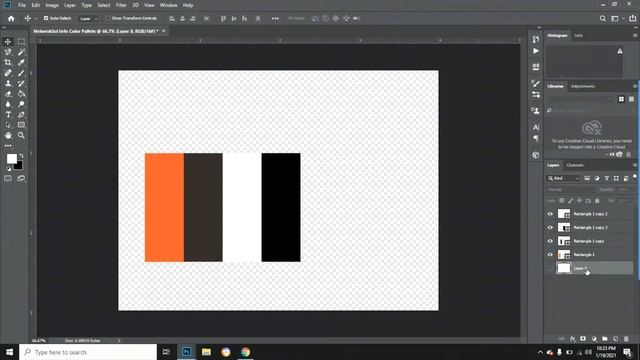The height and width of the screenshot is (360, 640).
Task: Select the Path Selection tool
Action: [x=8, y=125]
